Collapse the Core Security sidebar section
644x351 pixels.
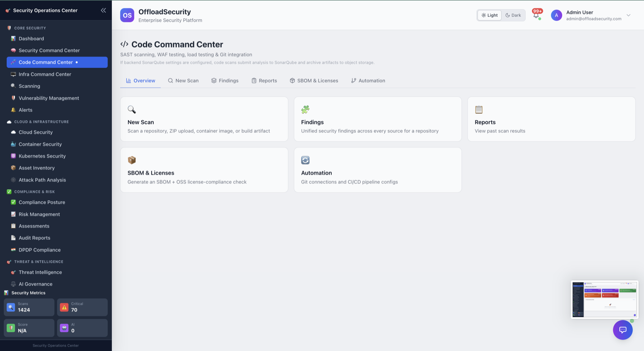[30, 28]
